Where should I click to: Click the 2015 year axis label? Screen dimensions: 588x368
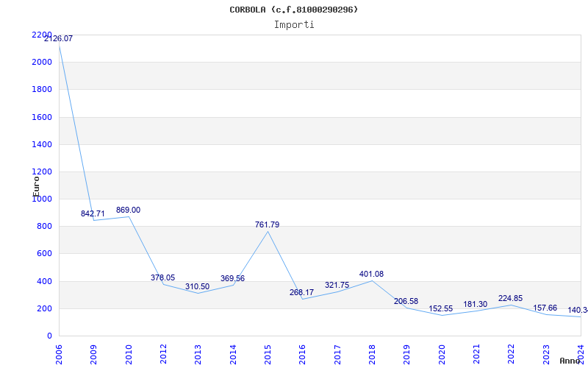point(268,354)
